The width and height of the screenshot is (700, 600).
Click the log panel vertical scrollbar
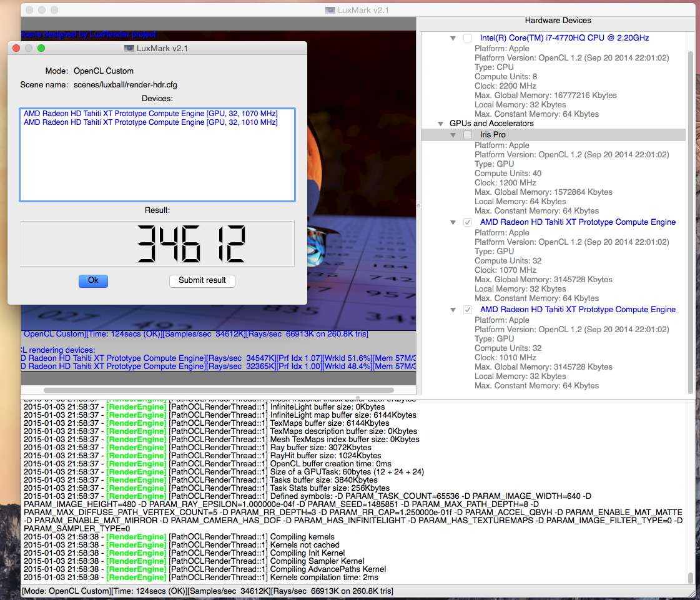pos(691,578)
